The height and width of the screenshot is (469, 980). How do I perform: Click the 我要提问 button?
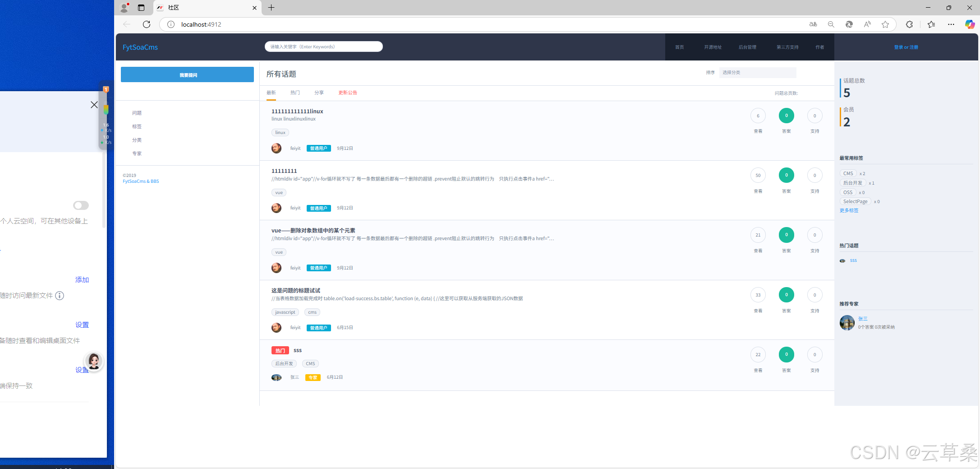tap(187, 74)
